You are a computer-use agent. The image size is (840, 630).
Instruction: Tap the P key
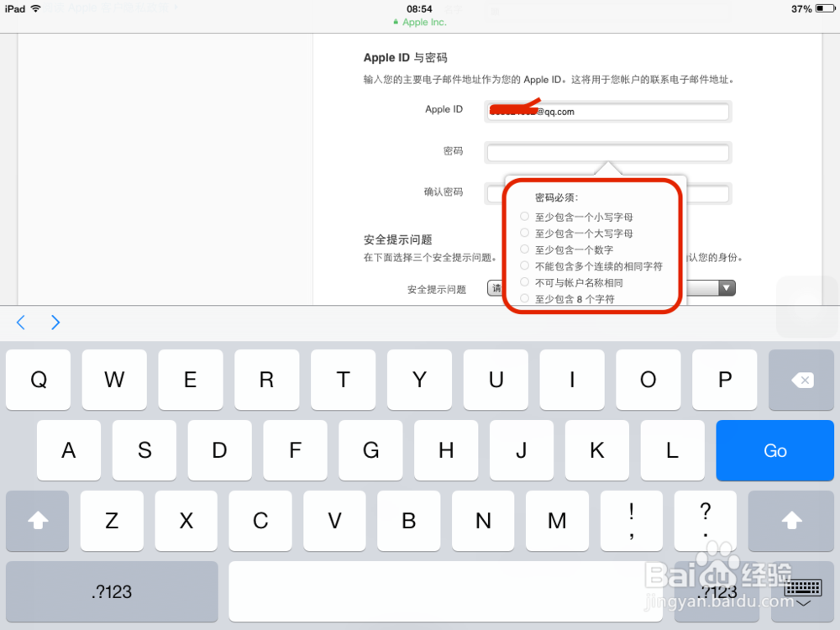tap(724, 380)
